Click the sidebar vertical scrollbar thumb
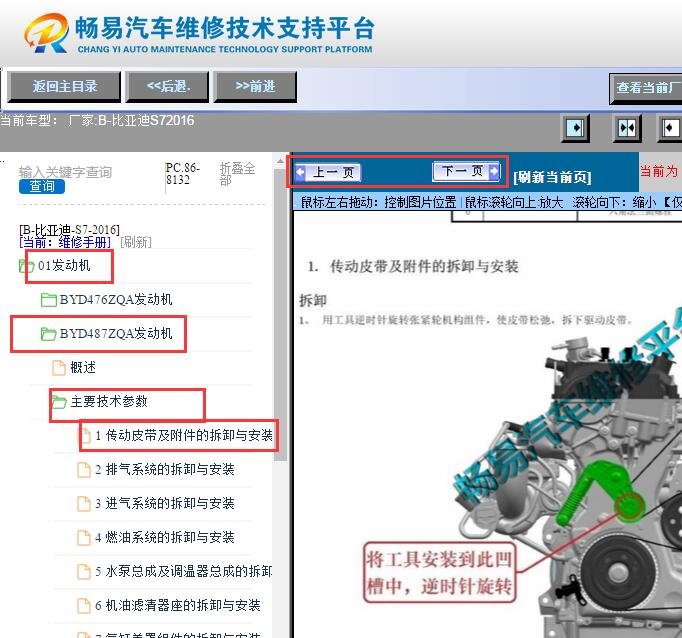Viewport: 682px width, 638px height. tap(280, 314)
